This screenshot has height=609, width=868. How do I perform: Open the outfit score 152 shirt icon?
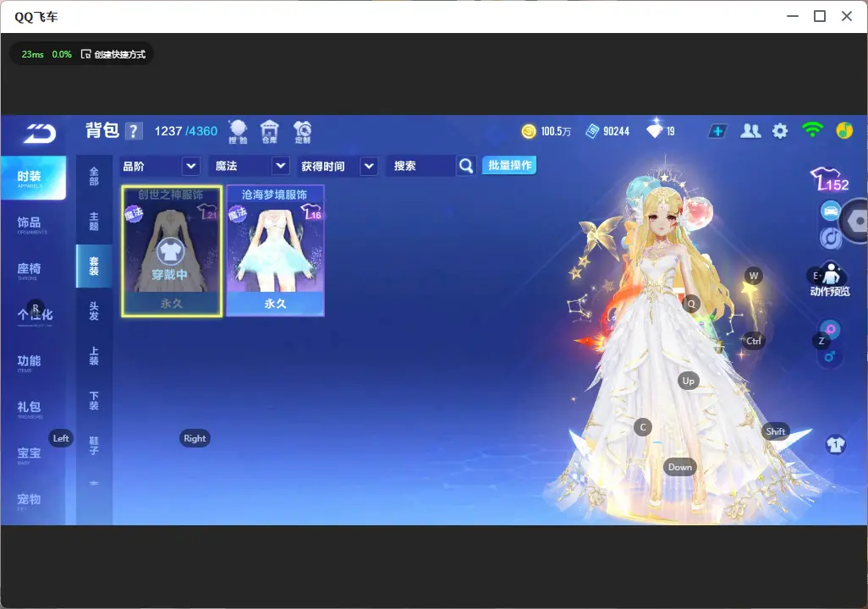point(830,179)
